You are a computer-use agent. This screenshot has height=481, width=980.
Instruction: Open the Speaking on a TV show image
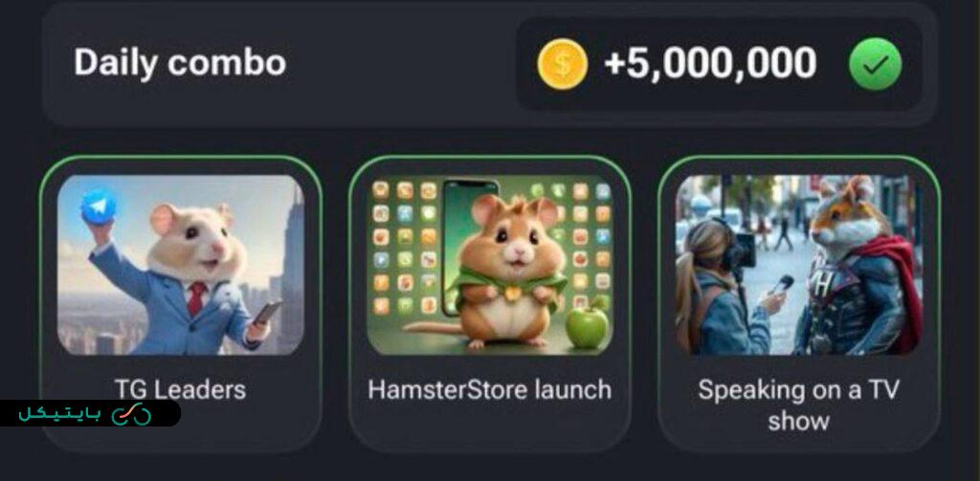point(799,265)
